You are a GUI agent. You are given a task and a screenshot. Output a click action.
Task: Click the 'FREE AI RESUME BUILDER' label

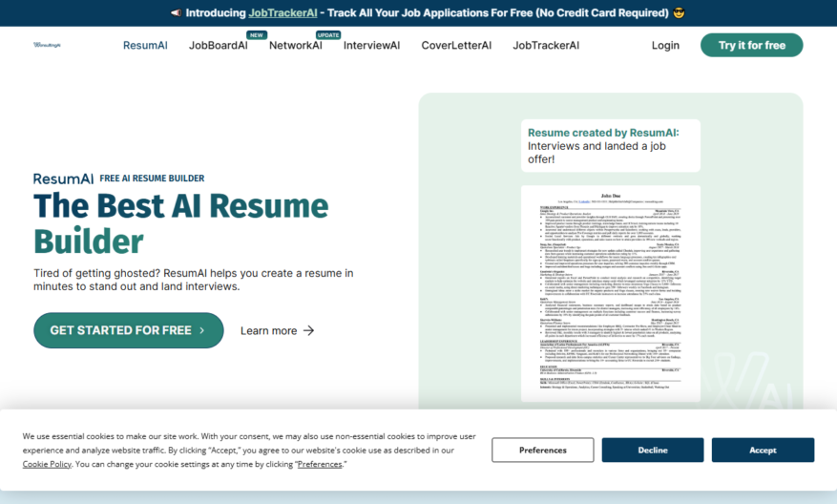pyautogui.click(x=152, y=178)
